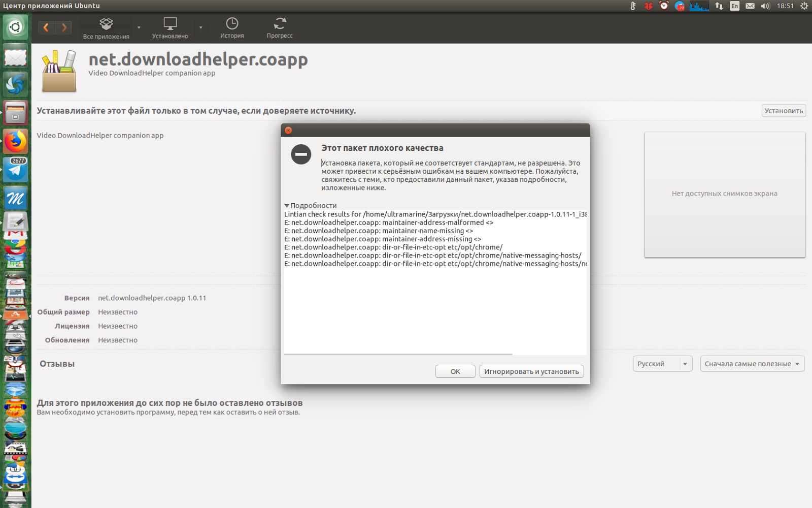Click the stop-sign error icon in dialog
812x508 pixels.
click(x=301, y=154)
